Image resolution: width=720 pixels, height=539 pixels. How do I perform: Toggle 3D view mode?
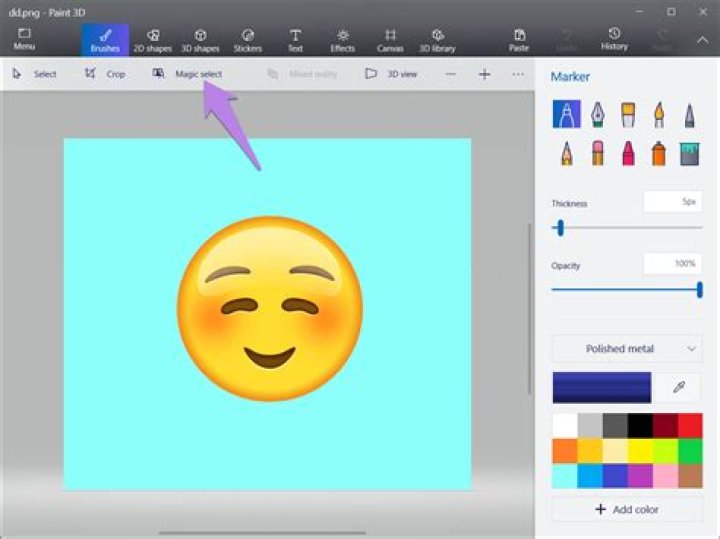(392, 74)
